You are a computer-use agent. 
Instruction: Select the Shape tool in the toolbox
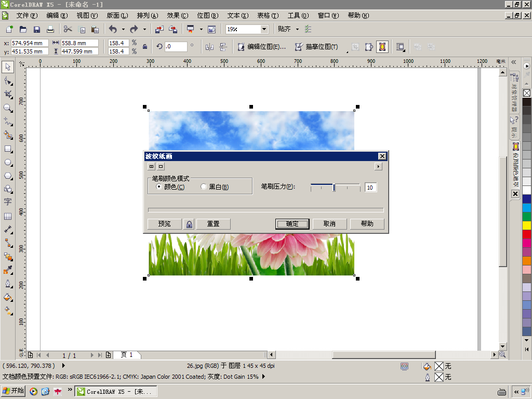point(8,81)
